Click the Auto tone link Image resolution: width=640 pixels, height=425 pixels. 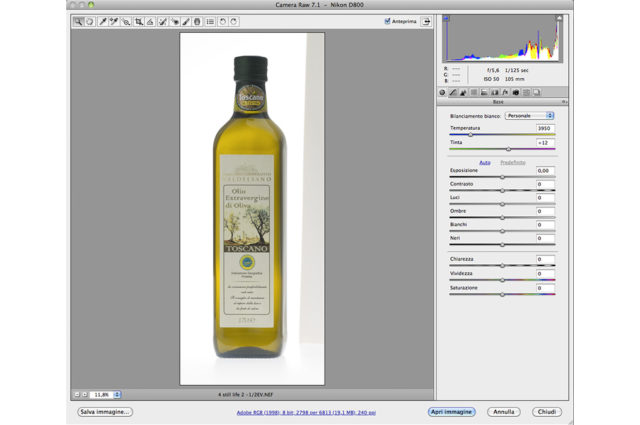tap(484, 162)
